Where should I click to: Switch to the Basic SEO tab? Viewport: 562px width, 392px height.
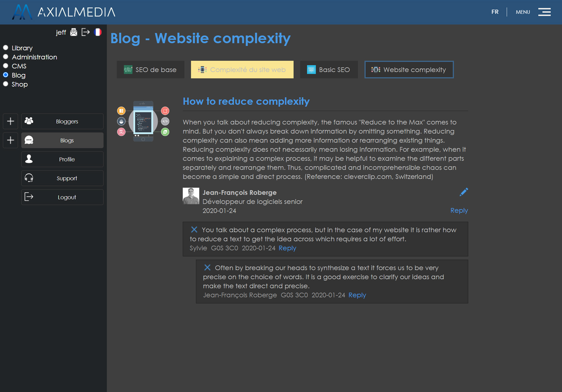point(329,69)
